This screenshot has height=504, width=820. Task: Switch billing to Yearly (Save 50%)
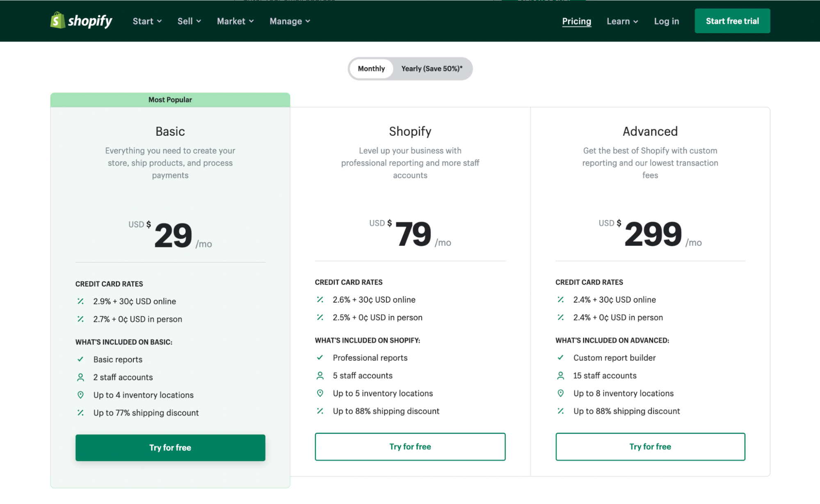[432, 68]
